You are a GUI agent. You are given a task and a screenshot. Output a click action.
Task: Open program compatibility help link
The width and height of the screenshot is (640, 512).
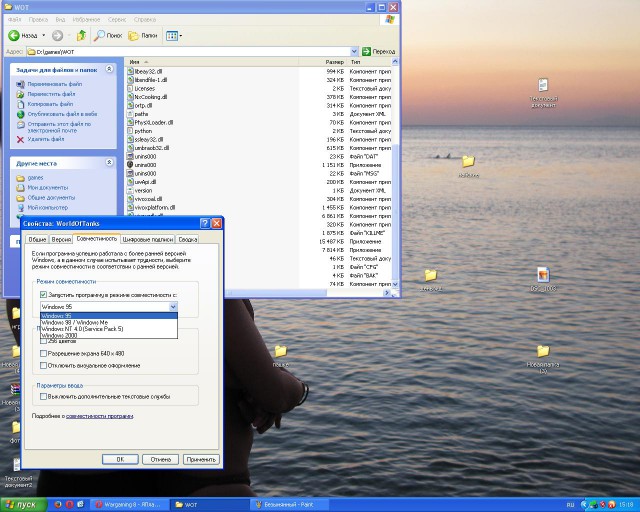(100, 416)
